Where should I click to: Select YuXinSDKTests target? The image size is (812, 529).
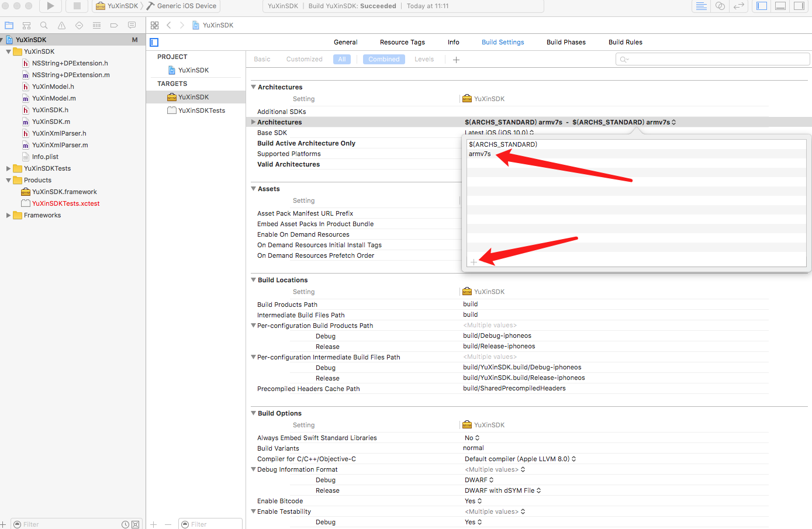click(201, 110)
